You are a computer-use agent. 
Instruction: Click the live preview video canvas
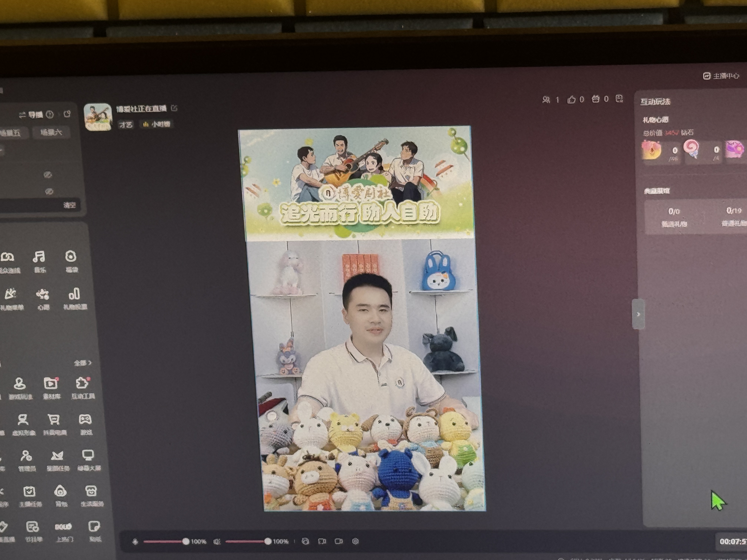click(362, 319)
